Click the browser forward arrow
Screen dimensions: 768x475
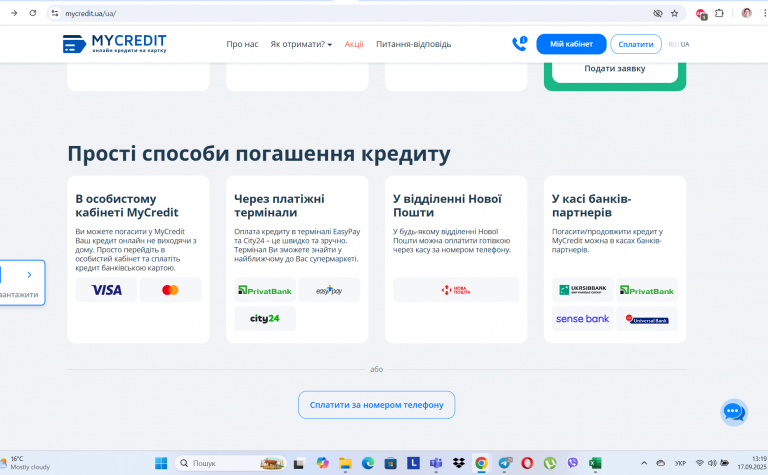[x=14, y=13]
